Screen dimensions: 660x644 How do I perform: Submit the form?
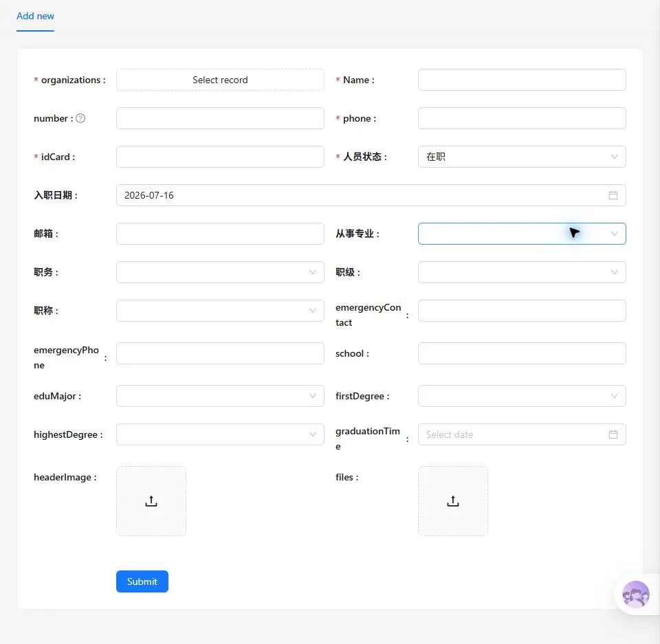pyautogui.click(x=142, y=581)
